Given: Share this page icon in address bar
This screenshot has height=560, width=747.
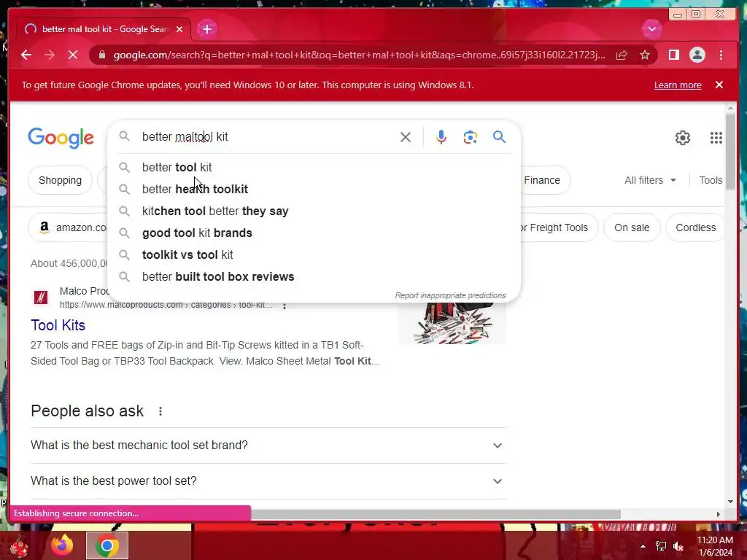Looking at the screenshot, I should [x=622, y=55].
